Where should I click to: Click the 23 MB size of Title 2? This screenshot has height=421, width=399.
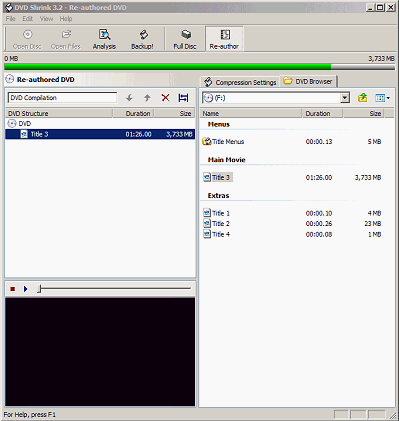[372, 224]
